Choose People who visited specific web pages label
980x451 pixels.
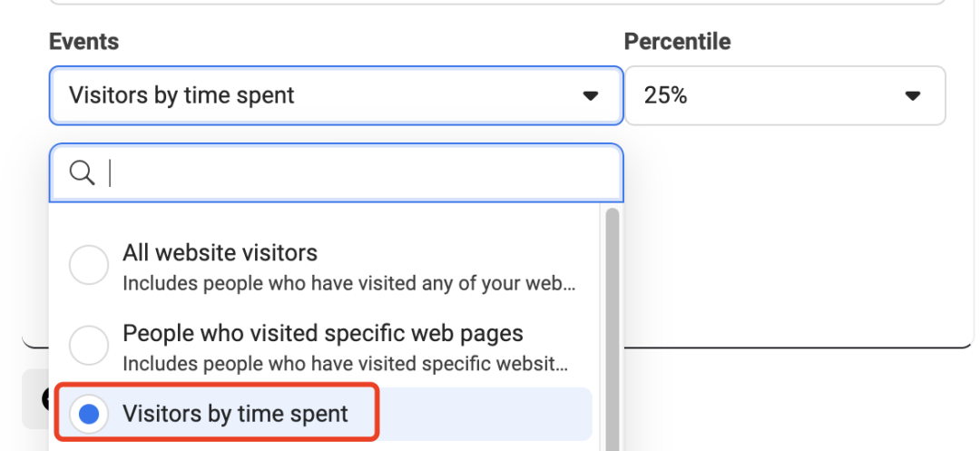pos(322,333)
